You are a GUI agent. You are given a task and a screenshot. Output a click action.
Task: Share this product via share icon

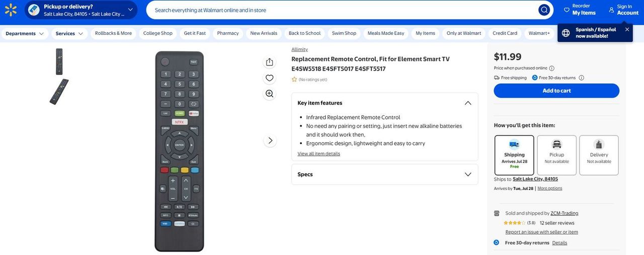pyautogui.click(x=270, y=62)
